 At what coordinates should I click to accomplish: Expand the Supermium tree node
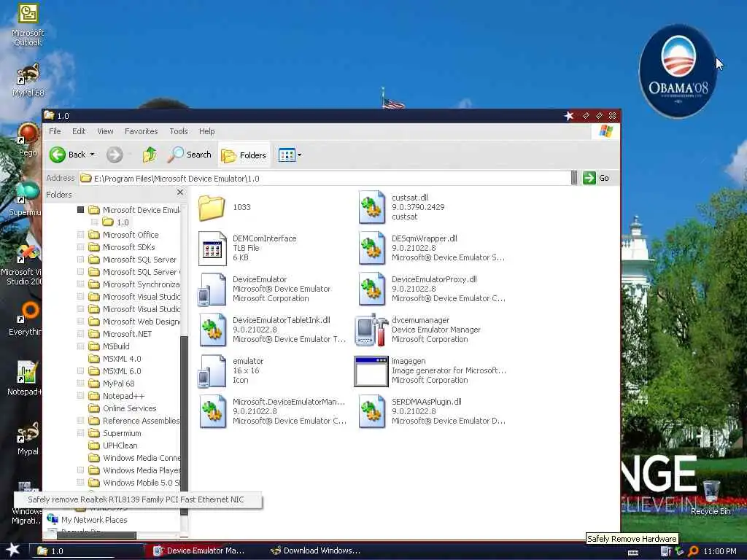click(x=80, y=433)
